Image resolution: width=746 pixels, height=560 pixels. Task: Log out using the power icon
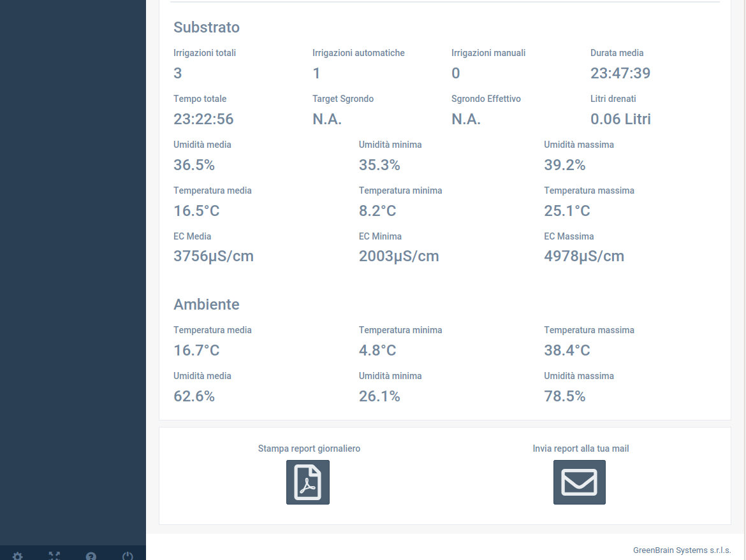pyautogui.click(x=128, y=556)
